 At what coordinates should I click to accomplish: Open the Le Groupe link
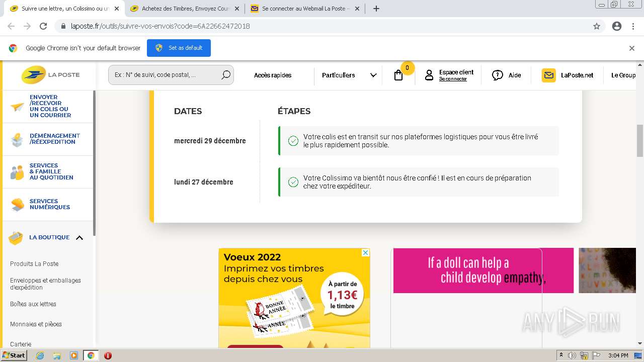[x=623, y=75]
